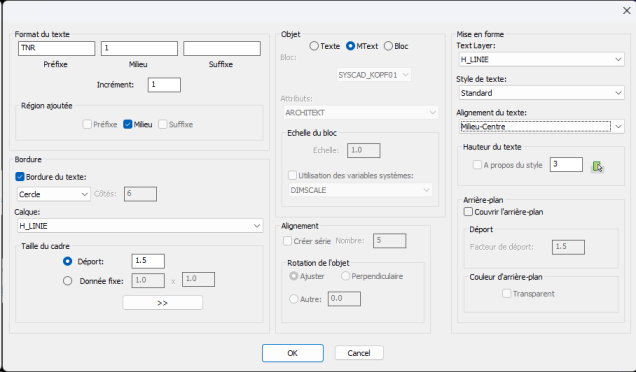Click the empty Suffixe input field

pyautogui.click(x=222, y=48)
